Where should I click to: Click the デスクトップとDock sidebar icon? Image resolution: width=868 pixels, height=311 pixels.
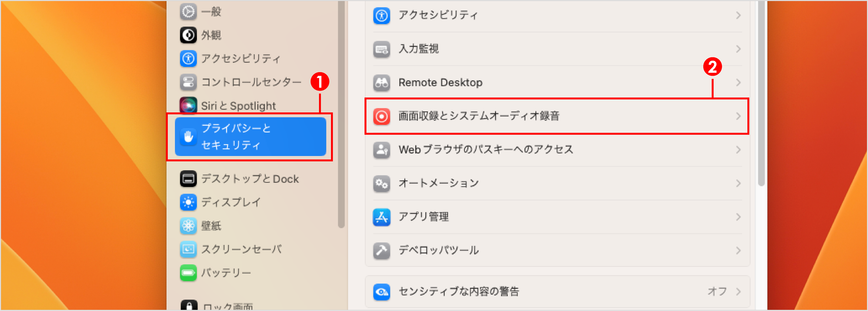click(x=188, y=179)
